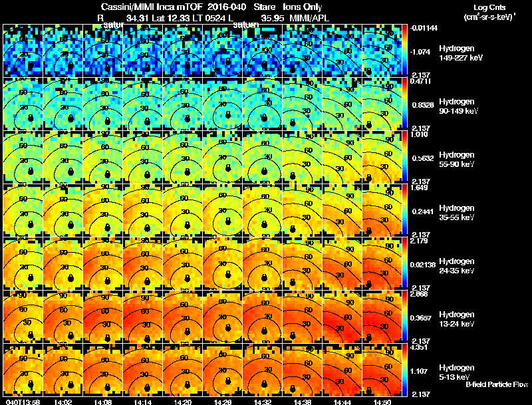This screenshot has height=405, width=532.
Task: Click the 'Hydrogen 5-13 keV' row label
Action: (x=457, y=372)
